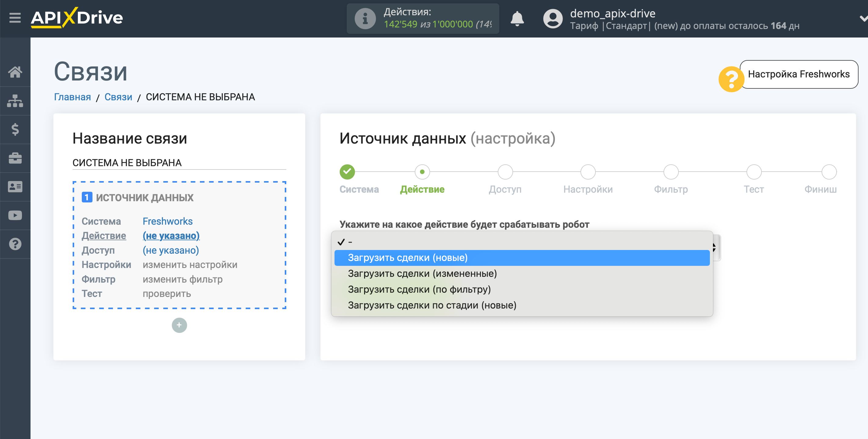Click the info icon beside Действия
The width and height of the screenshot is (868, 439).
point(365,19)
